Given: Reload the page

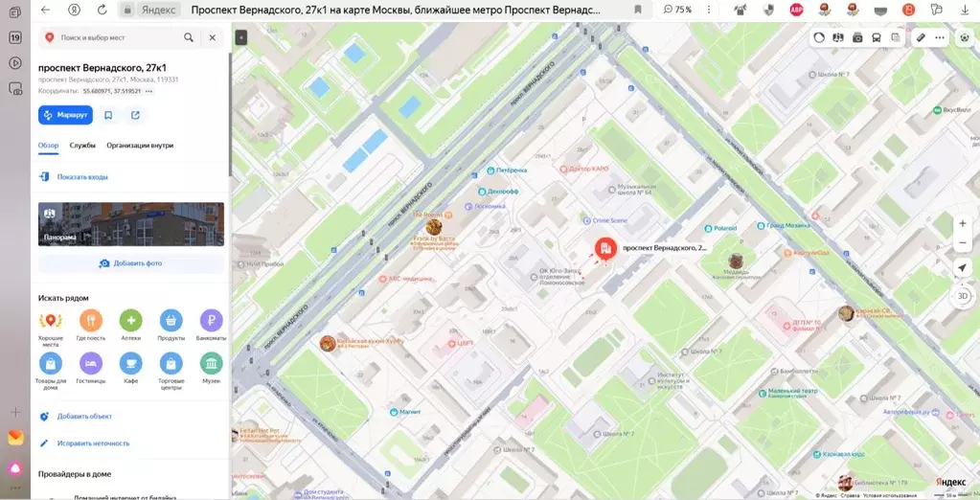Looking at the screenshot, I should (x=102, y=10).
